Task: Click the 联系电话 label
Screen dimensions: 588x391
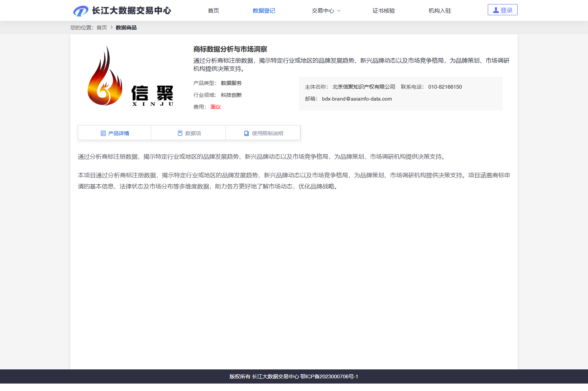Action: pos(412,87)
